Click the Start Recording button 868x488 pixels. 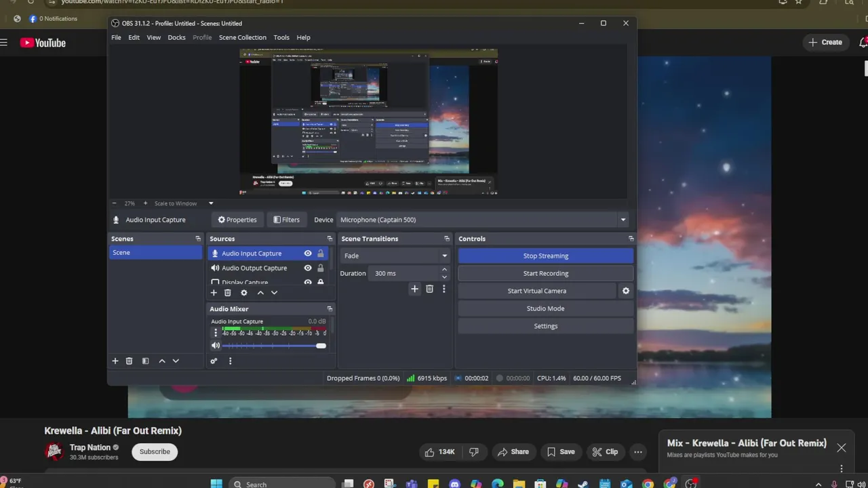click(x=546, y=273)
